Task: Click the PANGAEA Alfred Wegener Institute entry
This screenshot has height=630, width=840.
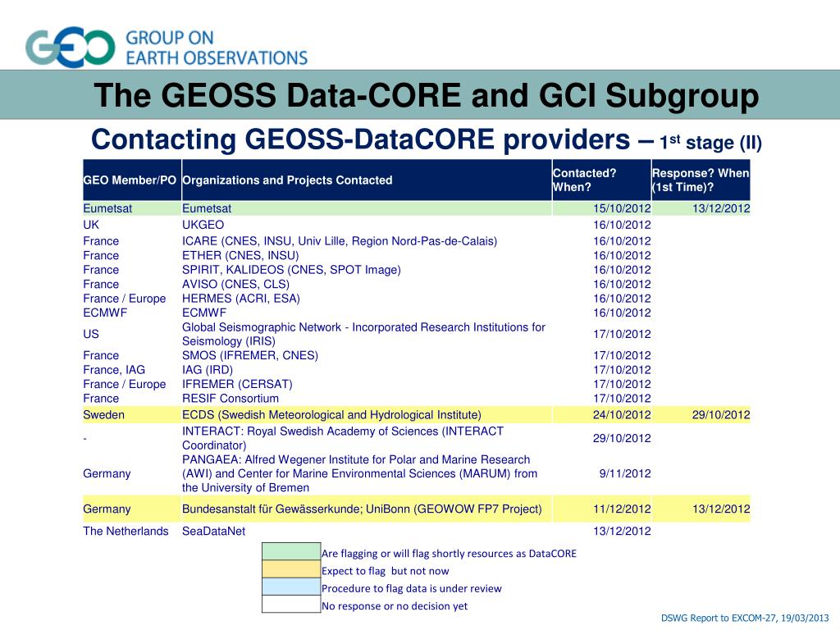Action: click(x=359, y=473)
